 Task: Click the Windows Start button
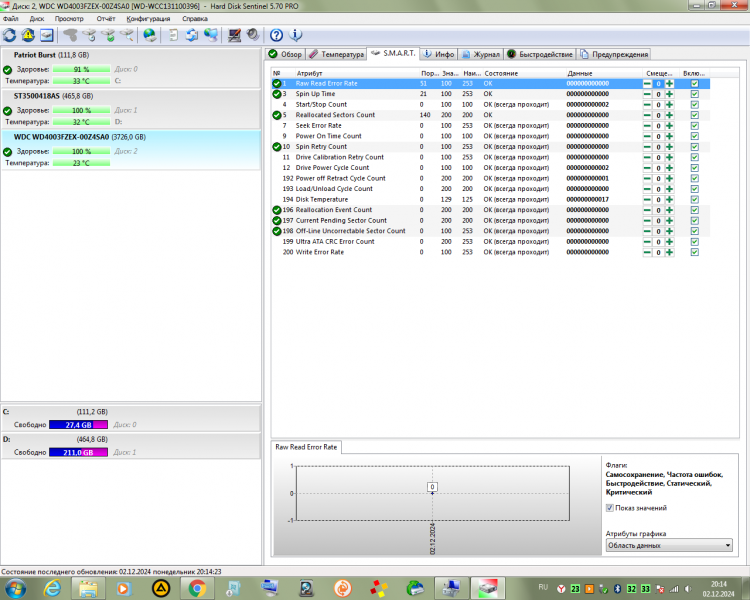15,588
